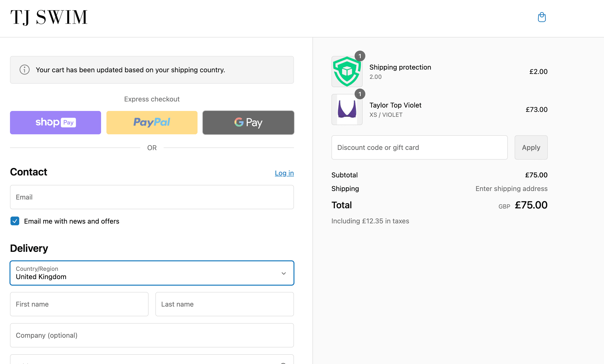Click the Taylor Top Violet product thumbnail

click(347, 109)
